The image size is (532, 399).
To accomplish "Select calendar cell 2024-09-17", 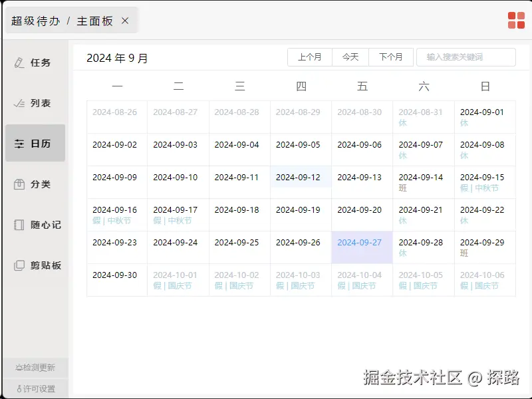I will (178, 215).
